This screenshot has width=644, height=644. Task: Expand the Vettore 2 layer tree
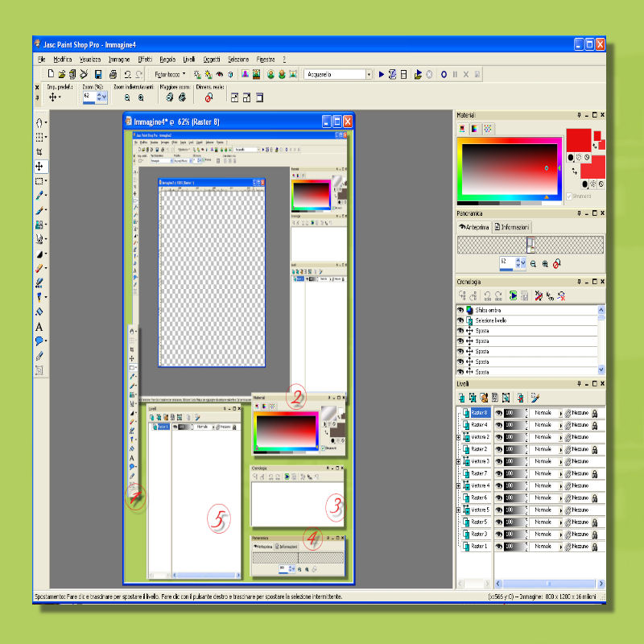pyautogui.click(x=459, y=437)
